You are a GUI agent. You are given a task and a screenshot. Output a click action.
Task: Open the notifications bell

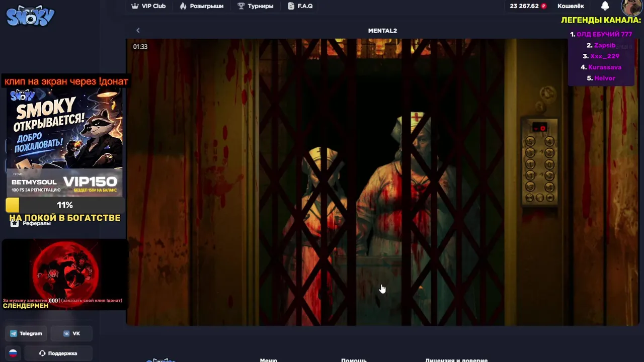(x=605, y=6)
